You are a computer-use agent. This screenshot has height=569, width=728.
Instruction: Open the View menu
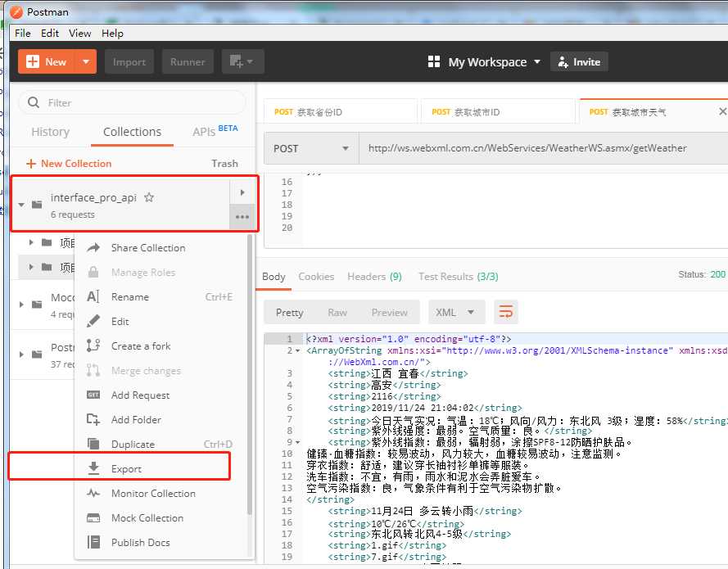[80, 34]
